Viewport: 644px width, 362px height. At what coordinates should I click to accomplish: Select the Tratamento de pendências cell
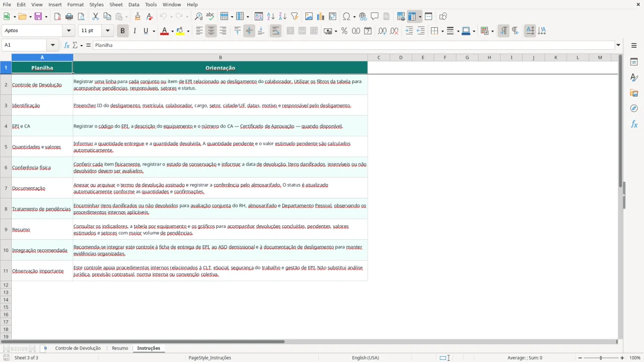point(42,209)
